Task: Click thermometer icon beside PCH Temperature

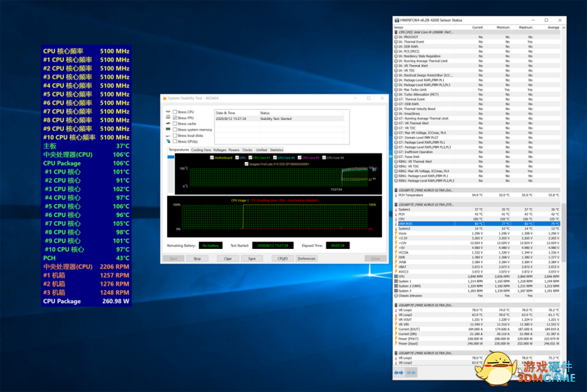Action: click(x=396, y=195)
